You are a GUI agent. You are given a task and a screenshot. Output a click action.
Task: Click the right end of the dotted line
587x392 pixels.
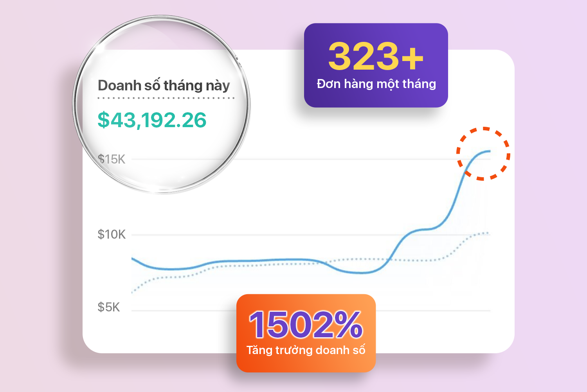(488, 233)
